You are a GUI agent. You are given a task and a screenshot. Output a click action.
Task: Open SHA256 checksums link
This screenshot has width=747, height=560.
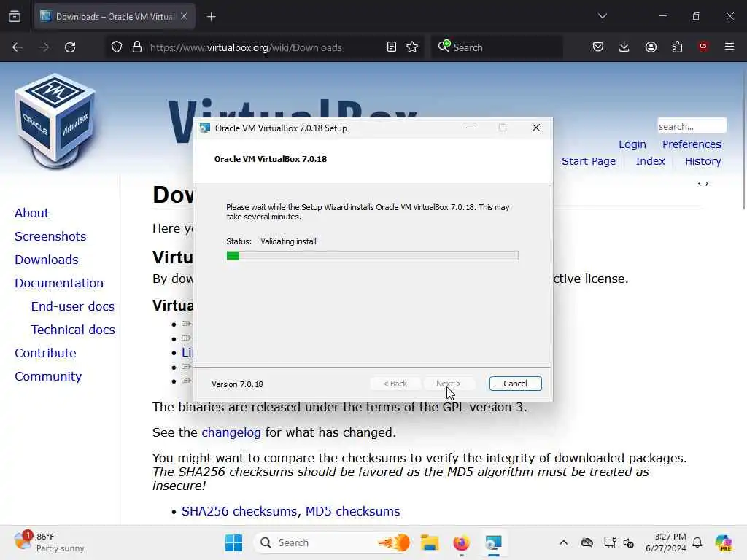tap(240, 511)
